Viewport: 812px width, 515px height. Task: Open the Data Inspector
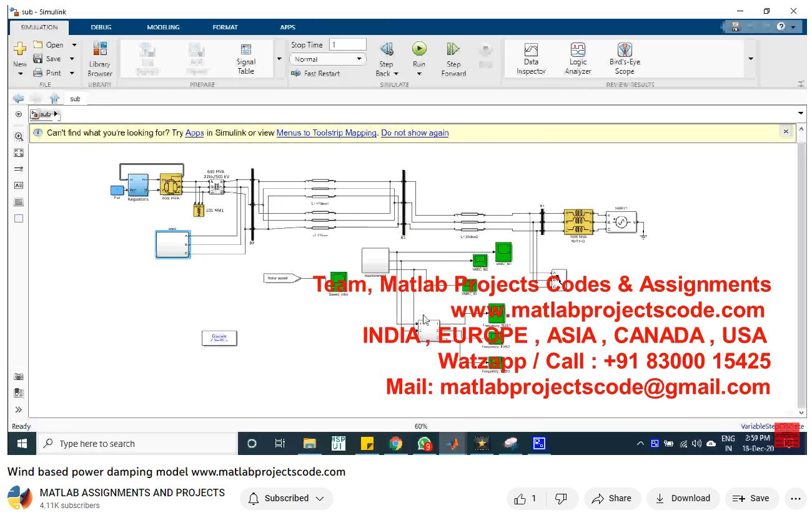531,59
